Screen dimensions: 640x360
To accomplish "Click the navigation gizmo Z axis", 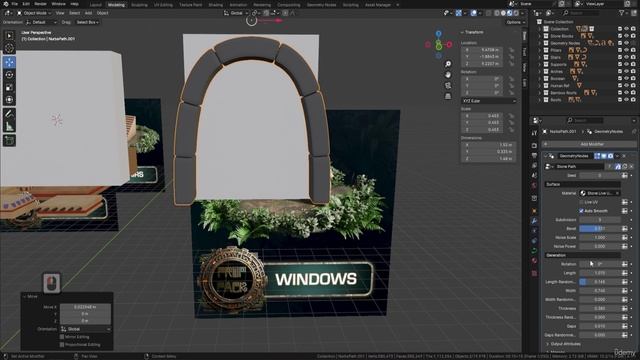I will click(x=438, y=33).
